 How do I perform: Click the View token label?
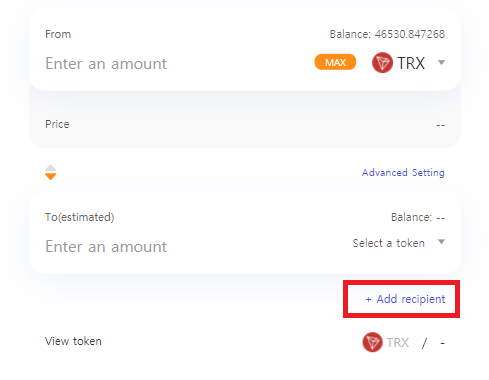(x=73, y=341)
